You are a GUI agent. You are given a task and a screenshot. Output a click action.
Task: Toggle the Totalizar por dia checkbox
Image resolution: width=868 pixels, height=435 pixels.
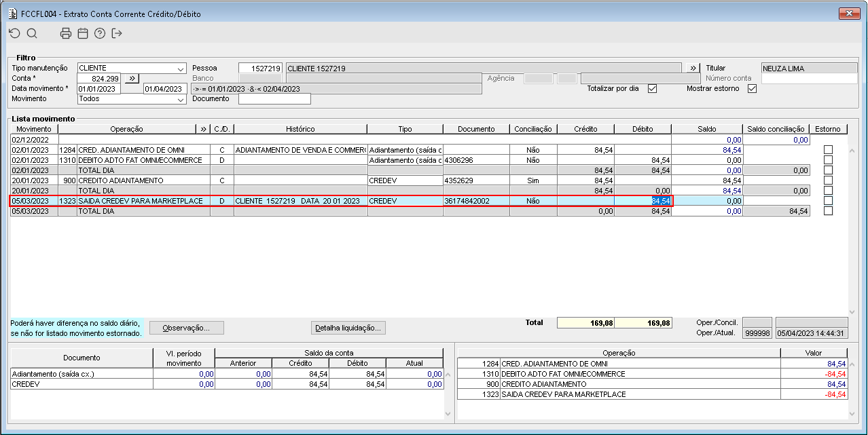pyautogui.click(x=652, y=89)
